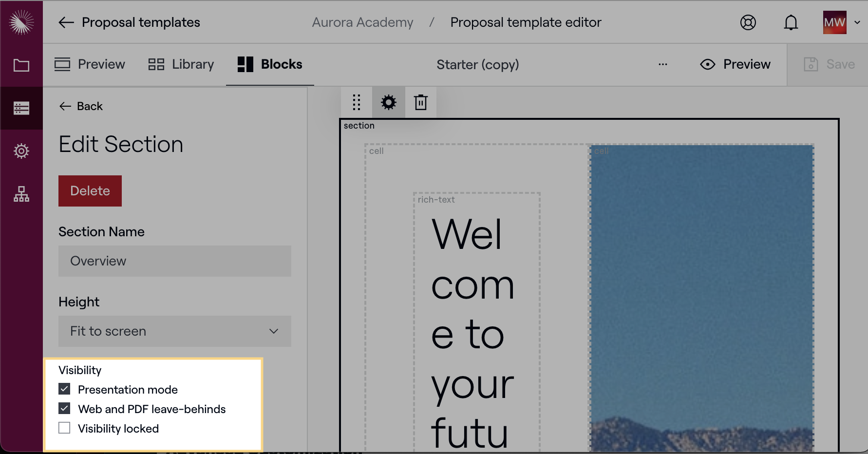The width and height of the screenshot is (868, 454).
Task: Open the settings gear in left sidebar
Action: 21,151
